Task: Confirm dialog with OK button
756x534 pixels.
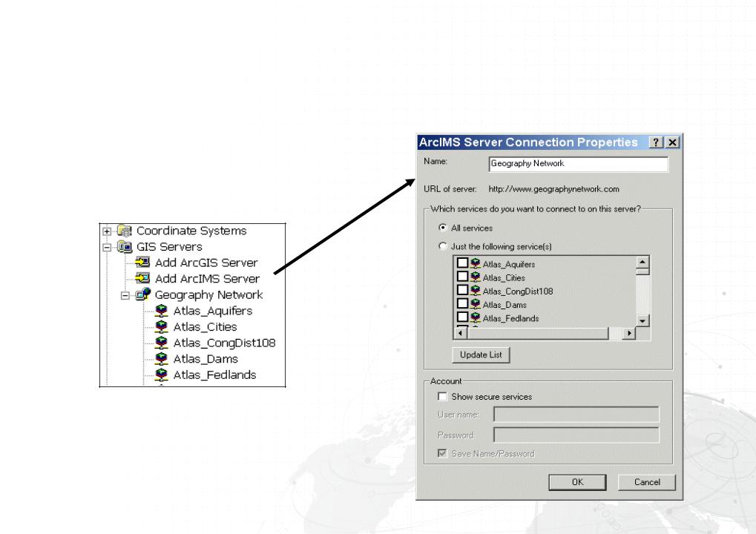Action: pos(578,482)
